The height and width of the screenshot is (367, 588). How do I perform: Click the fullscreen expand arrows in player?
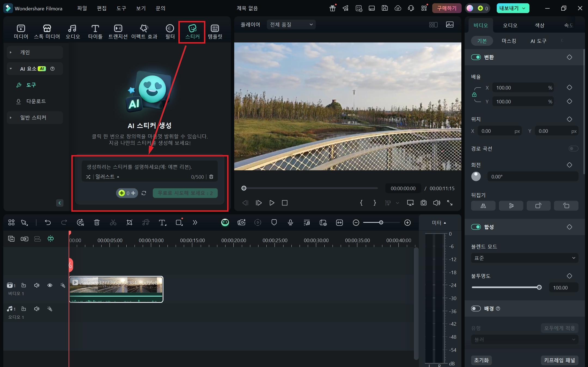click(x=450, y=203)
